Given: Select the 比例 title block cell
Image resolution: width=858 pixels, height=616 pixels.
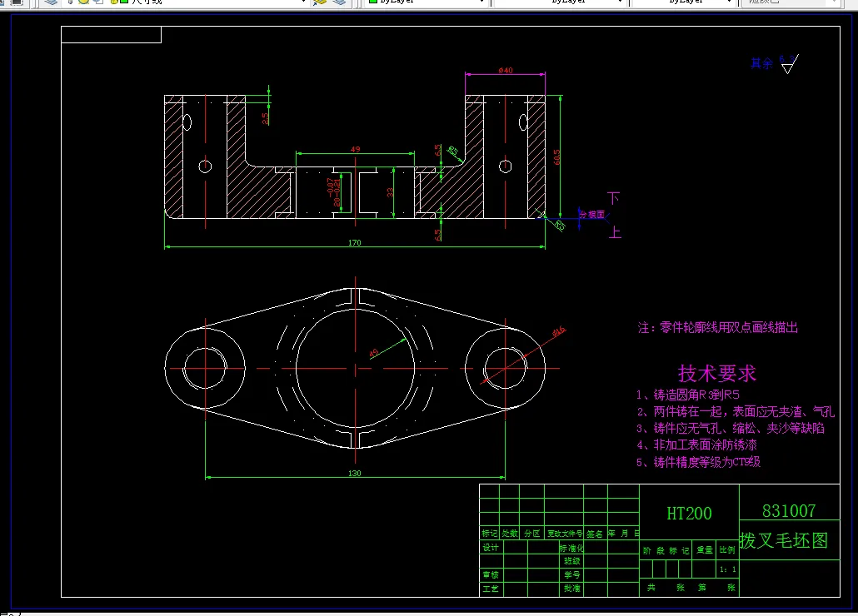Looking at the screenshot, I should coord(727,550).
